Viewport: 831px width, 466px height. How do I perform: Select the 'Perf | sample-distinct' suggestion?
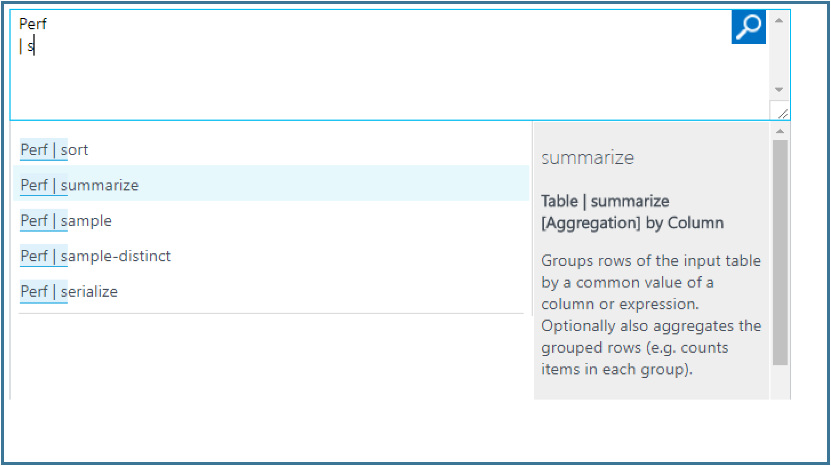click(x=271, y=256)
